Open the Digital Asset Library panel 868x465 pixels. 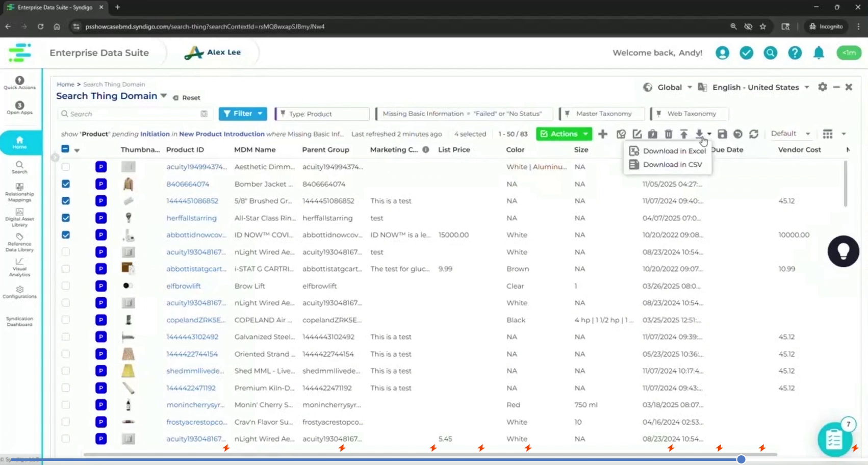19,218
